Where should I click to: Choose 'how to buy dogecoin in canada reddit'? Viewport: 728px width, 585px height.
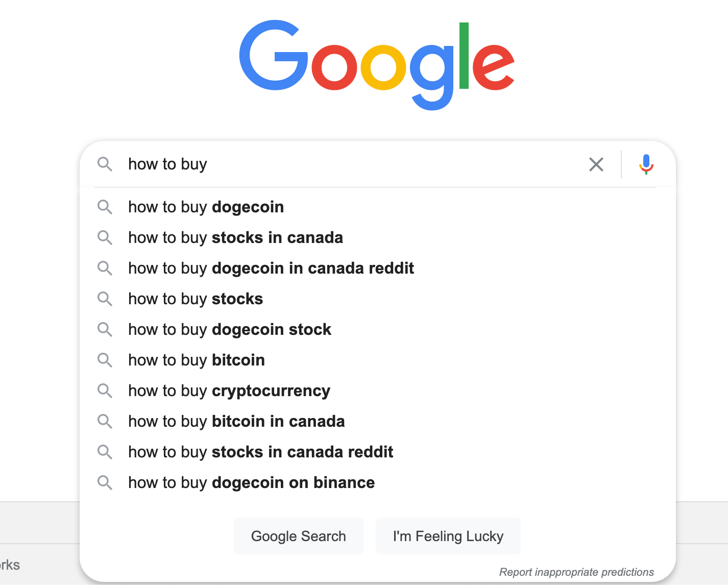click(x=271, y=268)
